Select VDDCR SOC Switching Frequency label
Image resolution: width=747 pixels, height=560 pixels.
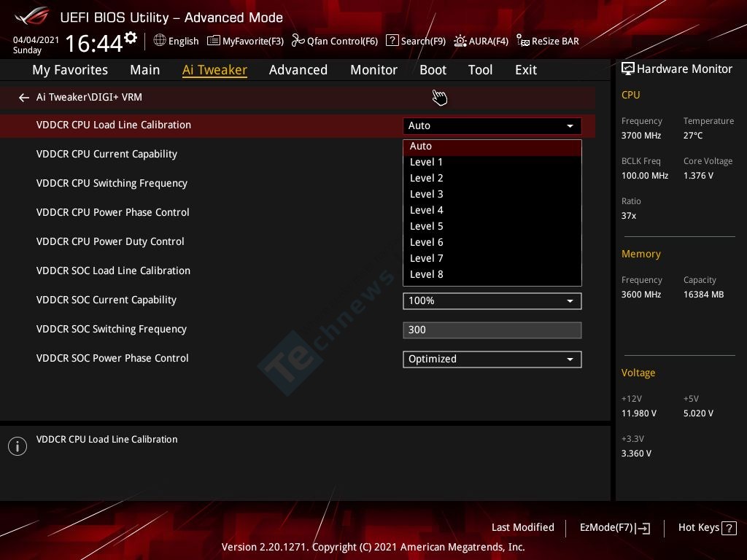pyautogui.click(x=112, y=329)
